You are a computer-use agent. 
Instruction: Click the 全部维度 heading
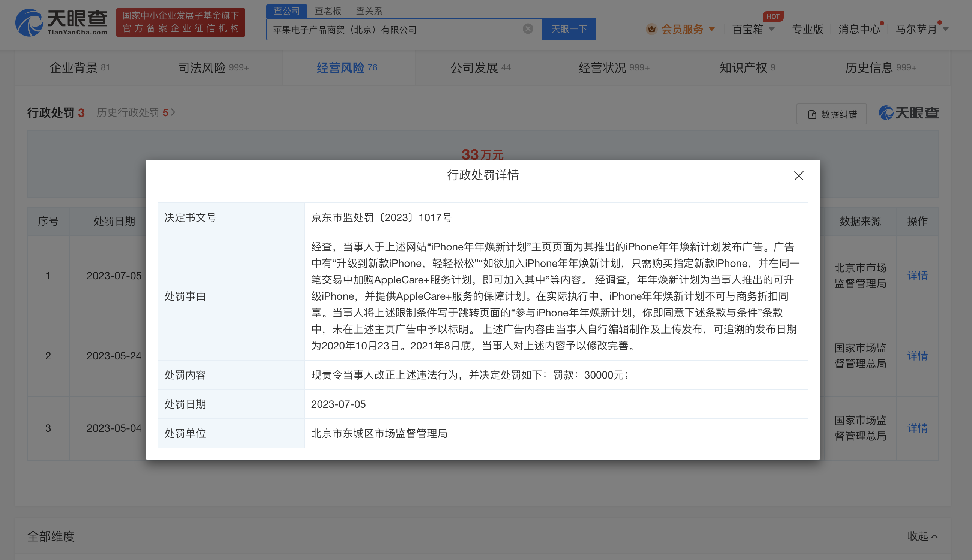pos(51,536)
